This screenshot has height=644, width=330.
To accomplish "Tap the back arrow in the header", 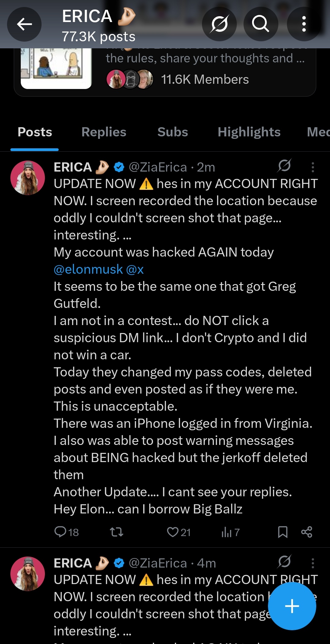I will (x=24, y=24).
